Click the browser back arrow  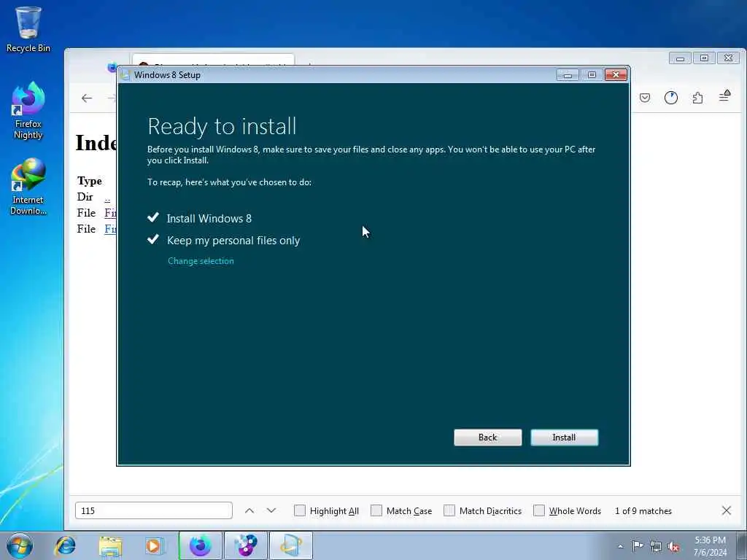pyautogui.click(x=87, y=98)
